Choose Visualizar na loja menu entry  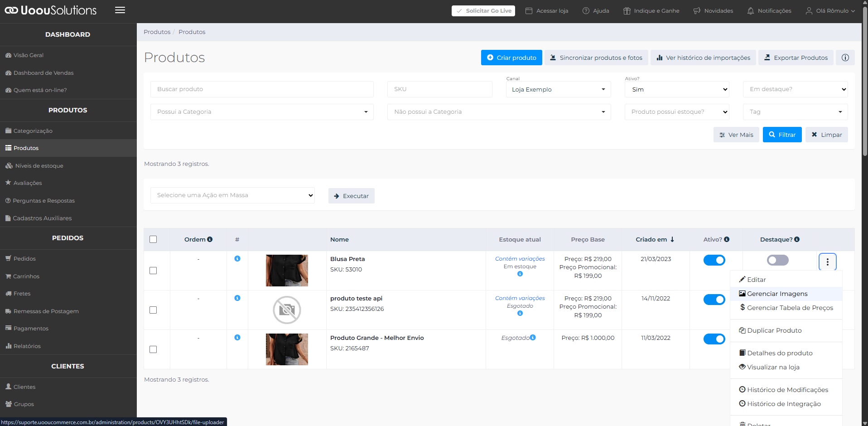[786, 367]
